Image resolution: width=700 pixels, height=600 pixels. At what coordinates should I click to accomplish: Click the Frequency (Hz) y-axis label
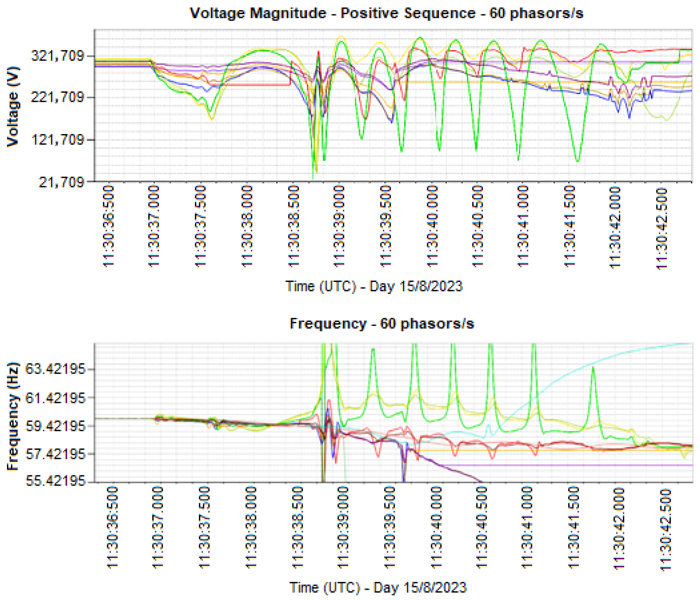point(13,416)
